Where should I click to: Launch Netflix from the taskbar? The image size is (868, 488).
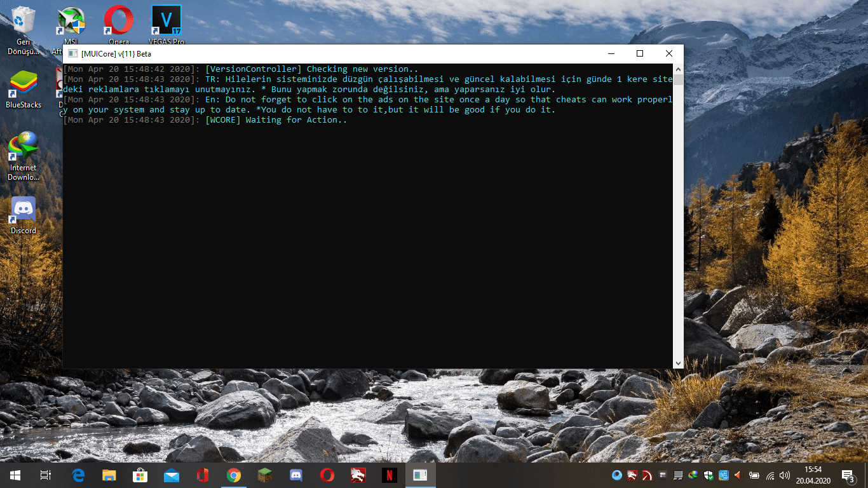coord(390,475)
